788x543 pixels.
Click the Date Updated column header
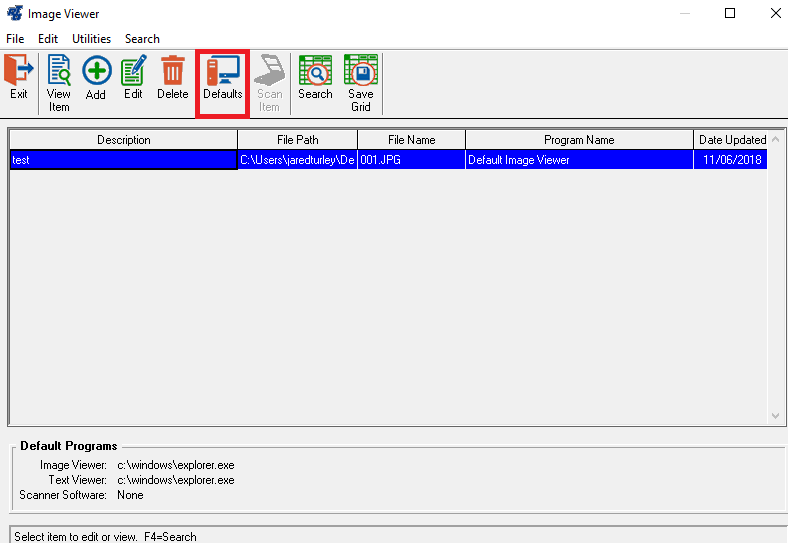[732, 140]
